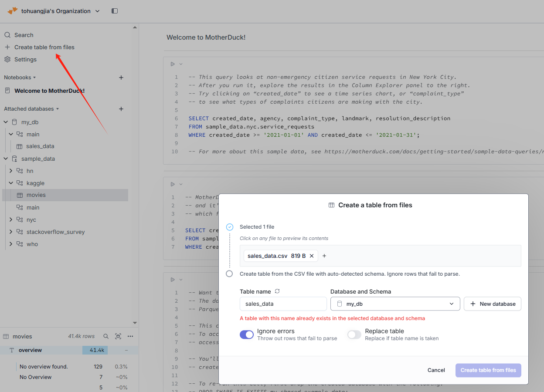544x392 pixels.
Task: Open the Welcome to MotherDuck! notebook
Action: pyautogui.click(x=49, y=91)
